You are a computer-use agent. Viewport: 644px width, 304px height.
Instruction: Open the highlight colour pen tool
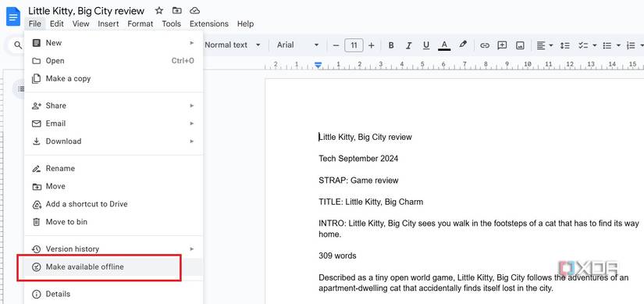[463, 45]
